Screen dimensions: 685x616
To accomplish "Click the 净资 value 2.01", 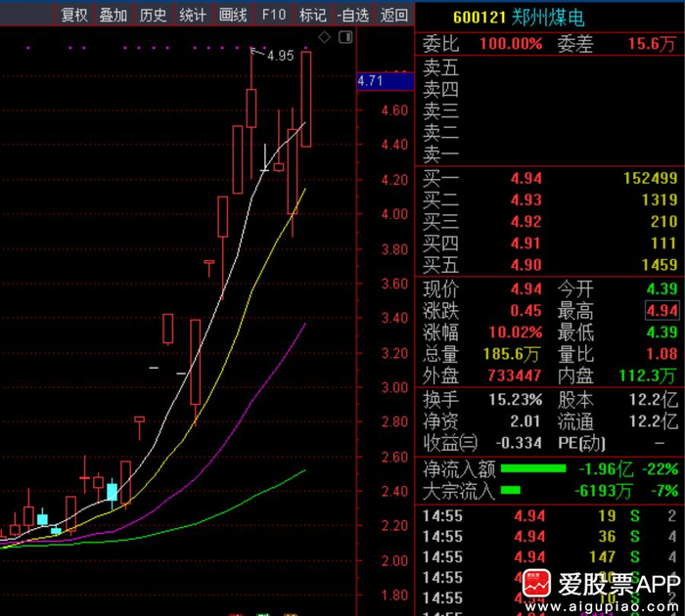I will (526, 421).
